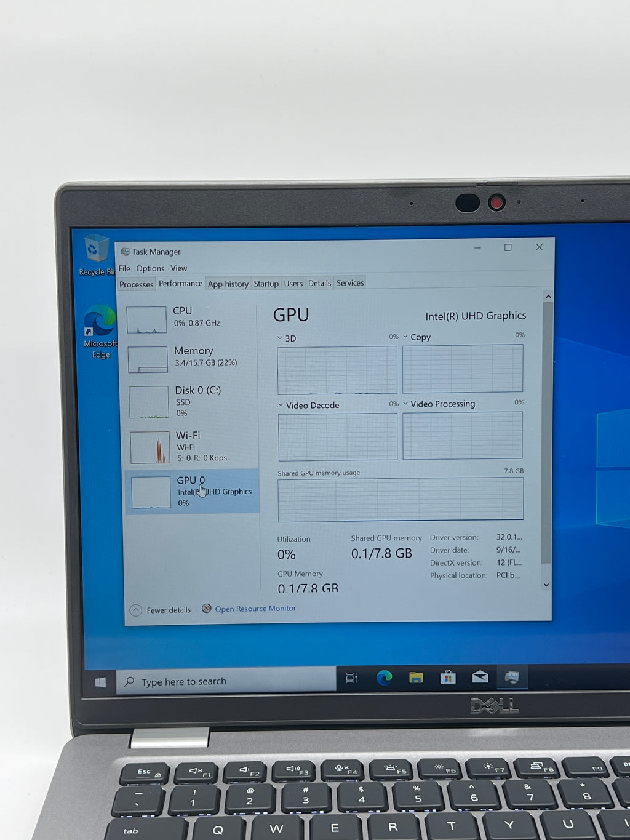Viewport: 630px width, 840px height.
Task: Click the Copy utilization graph
Action: coord(463,369)
